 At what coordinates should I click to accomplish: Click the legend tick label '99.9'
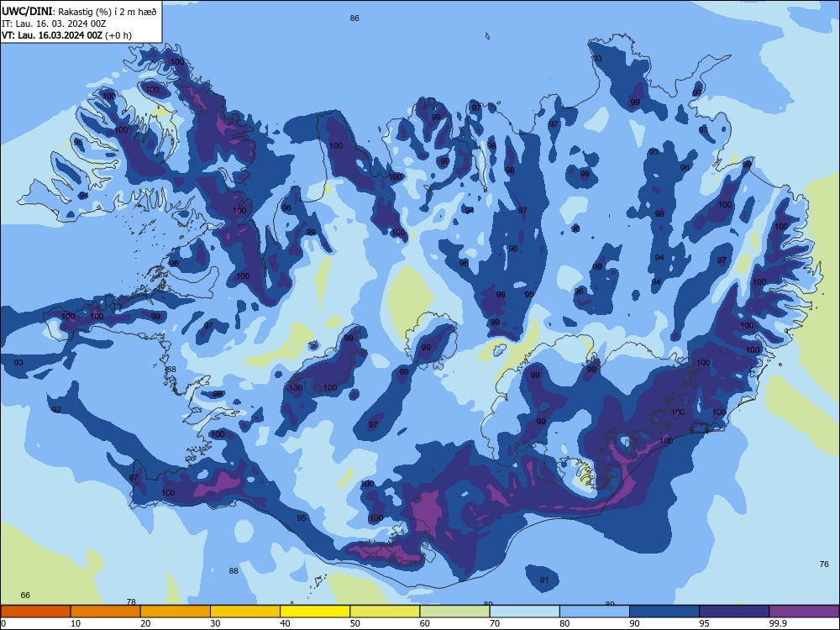point(778,623)
